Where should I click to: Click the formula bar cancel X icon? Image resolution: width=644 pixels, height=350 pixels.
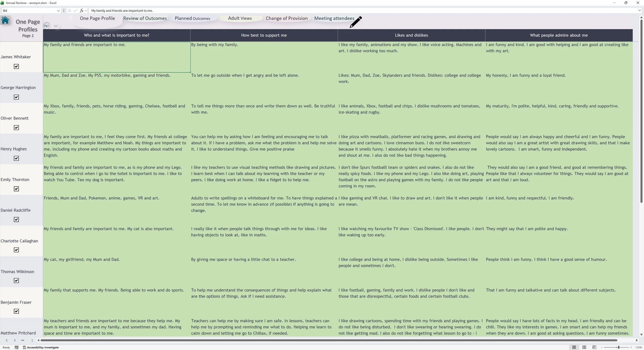click(69, 11)
